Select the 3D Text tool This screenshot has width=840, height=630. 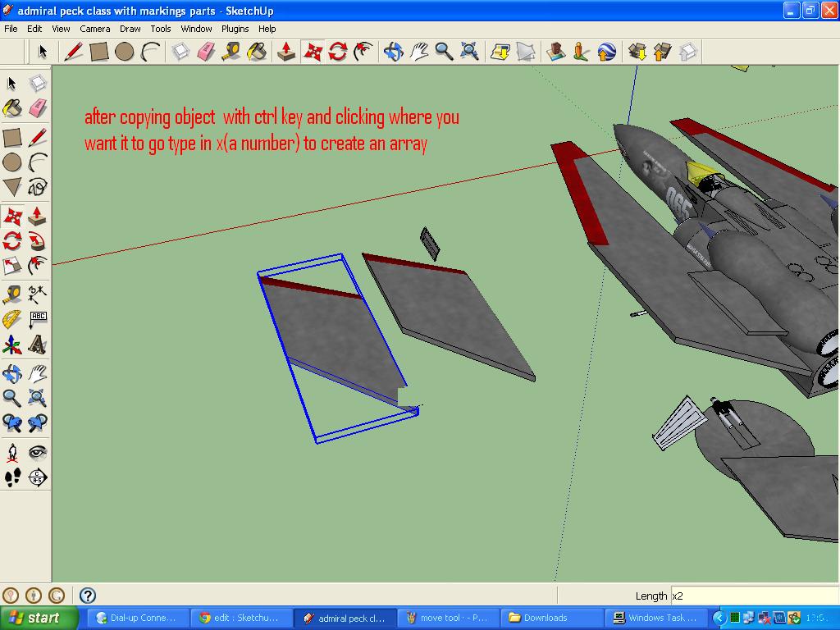click(38, 345)
